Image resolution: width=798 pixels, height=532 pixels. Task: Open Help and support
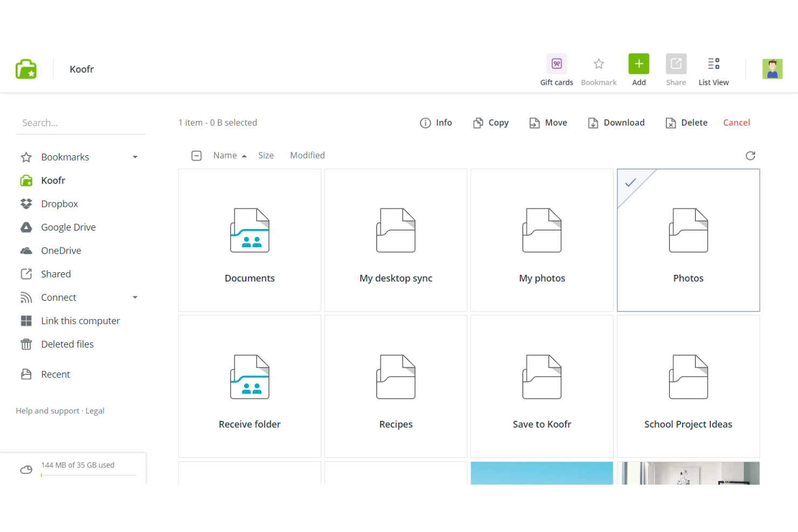(47, 411)
